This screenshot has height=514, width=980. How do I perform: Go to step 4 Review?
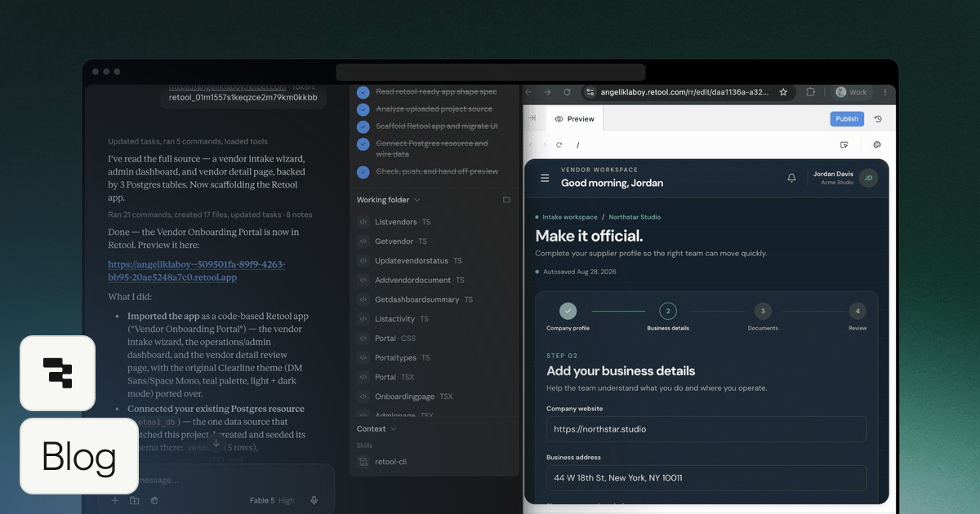pyautogui.click(x=857, y=317)
